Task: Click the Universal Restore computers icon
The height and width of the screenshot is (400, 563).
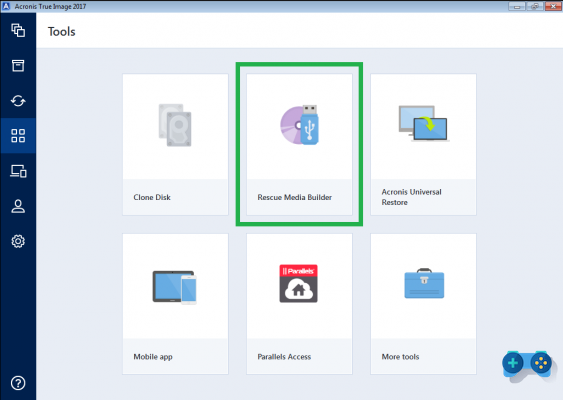Action: tap(424, 123)
